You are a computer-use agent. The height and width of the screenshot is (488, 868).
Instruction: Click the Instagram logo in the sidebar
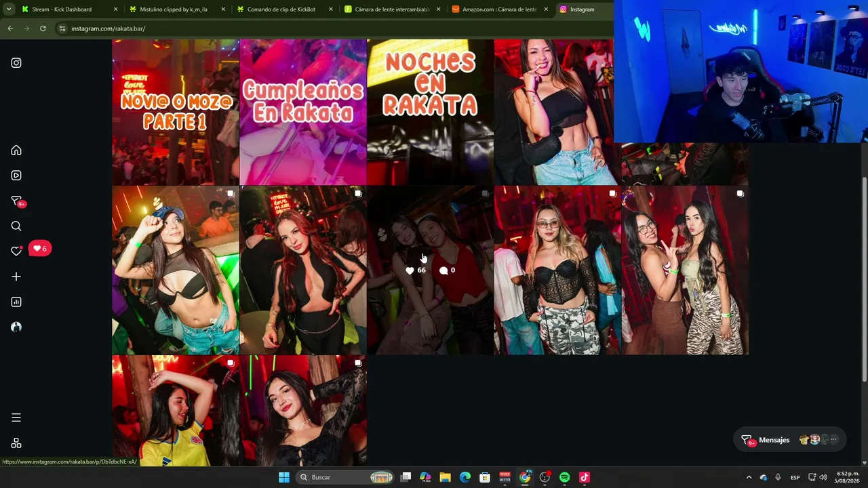pyautogui.click(x=16, y=63)
